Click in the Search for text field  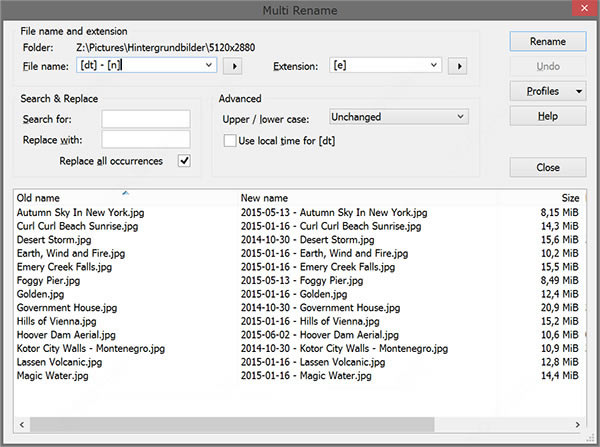coord(146,119)
